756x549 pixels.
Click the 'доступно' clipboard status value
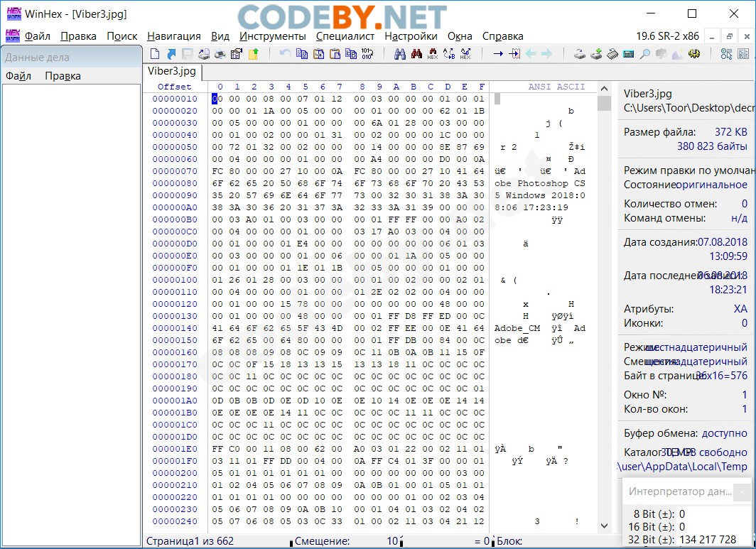point(725,433)
